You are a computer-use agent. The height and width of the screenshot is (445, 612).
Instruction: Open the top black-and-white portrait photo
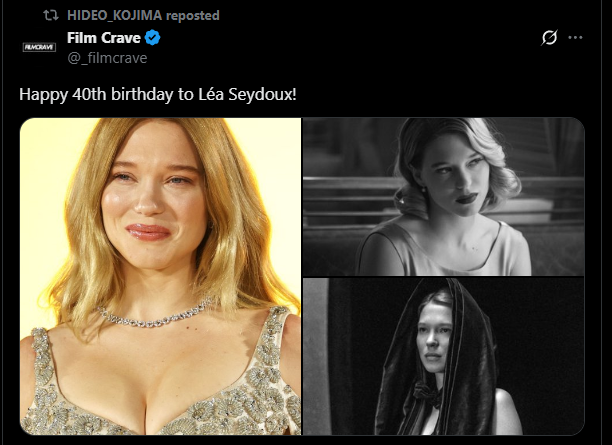444,197
